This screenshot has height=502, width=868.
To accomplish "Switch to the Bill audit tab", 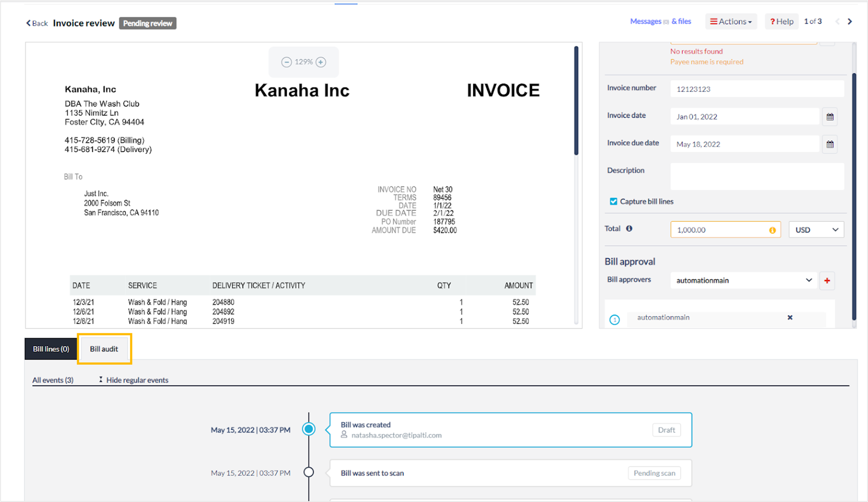I will click(x=104, y=349).
